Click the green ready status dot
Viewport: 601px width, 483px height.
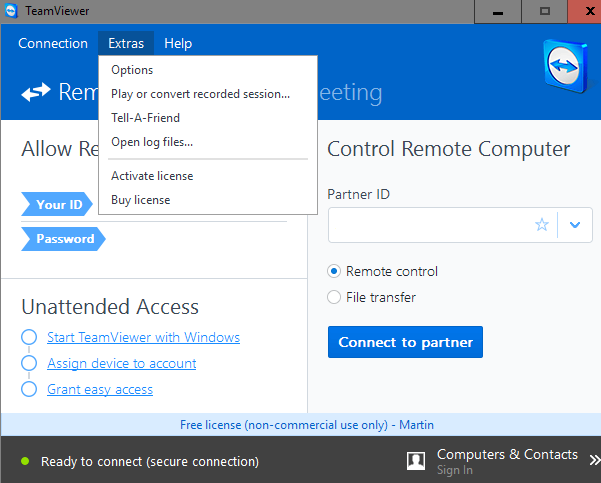click(25, 461)
